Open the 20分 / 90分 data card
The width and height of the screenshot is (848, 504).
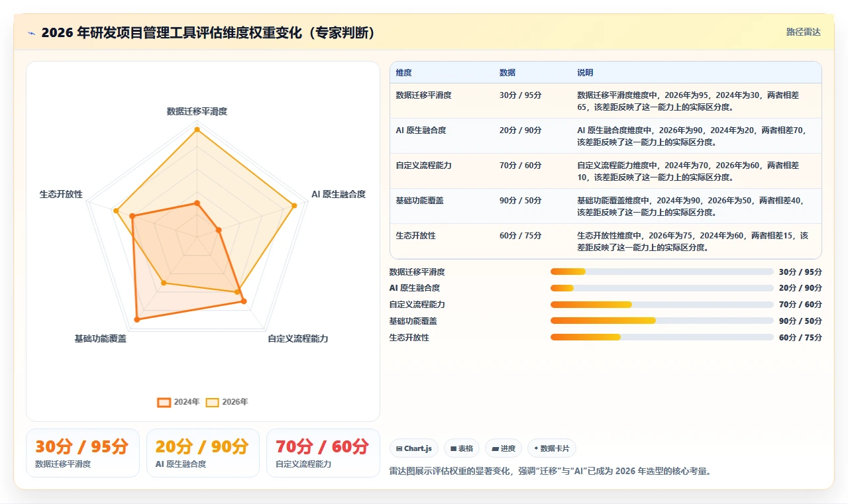203,453
